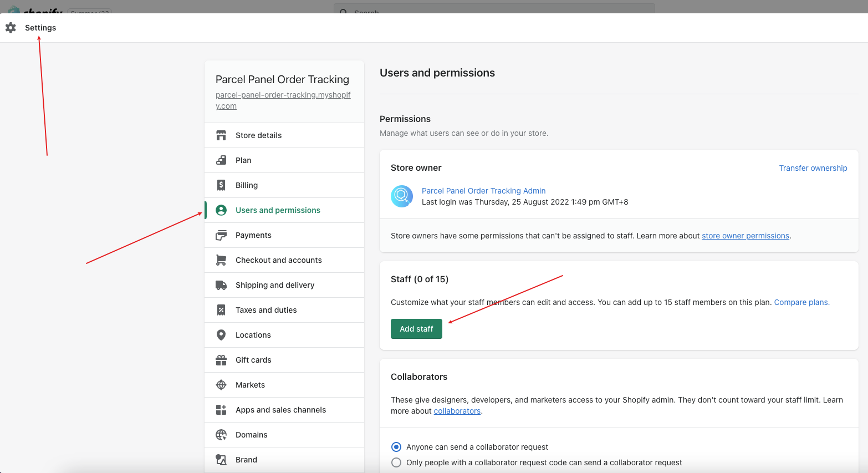Click the Parcel Panel Order Tracking store name

(x=282, y=79)
